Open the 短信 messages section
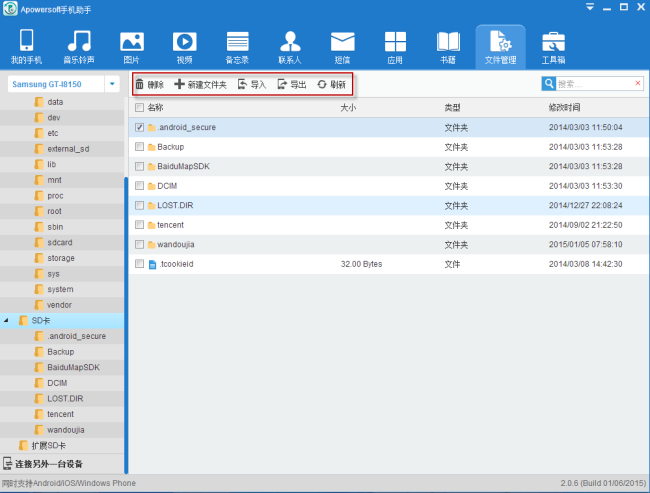 [342, 46]
